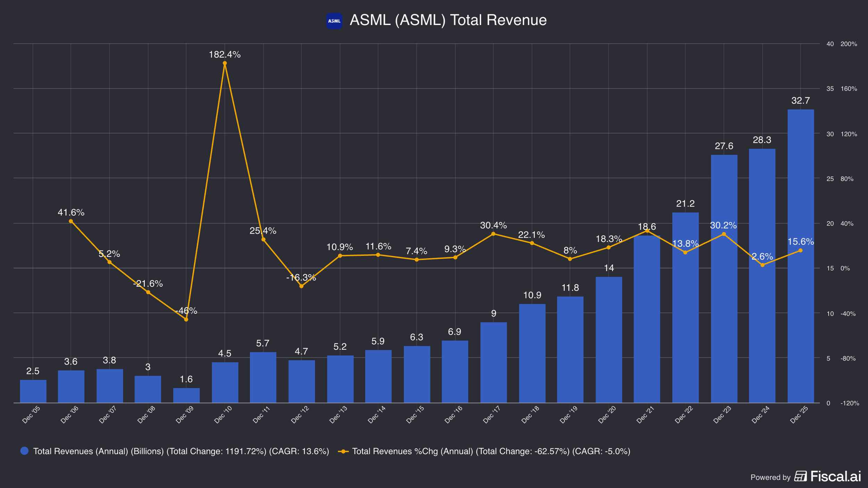Select the Dec '24 revenue bar
The image size is (868, 488).
762,276
